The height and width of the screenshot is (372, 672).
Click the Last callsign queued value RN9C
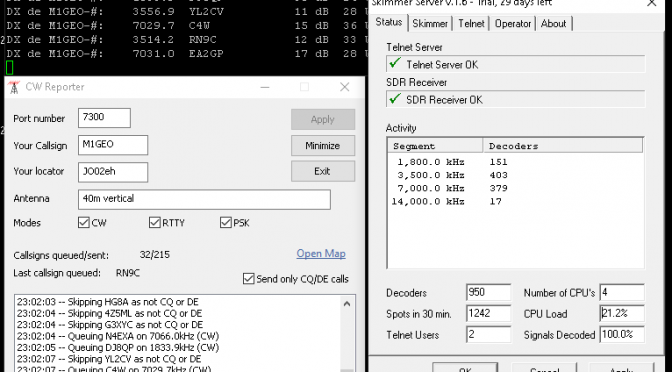point(128,273)
